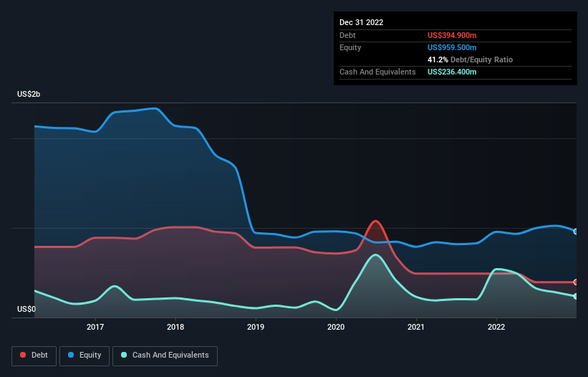This screenshot has height=377, width=588.
Task: Toggle the Debt series legend button
Action: click(x=34, y=355)
